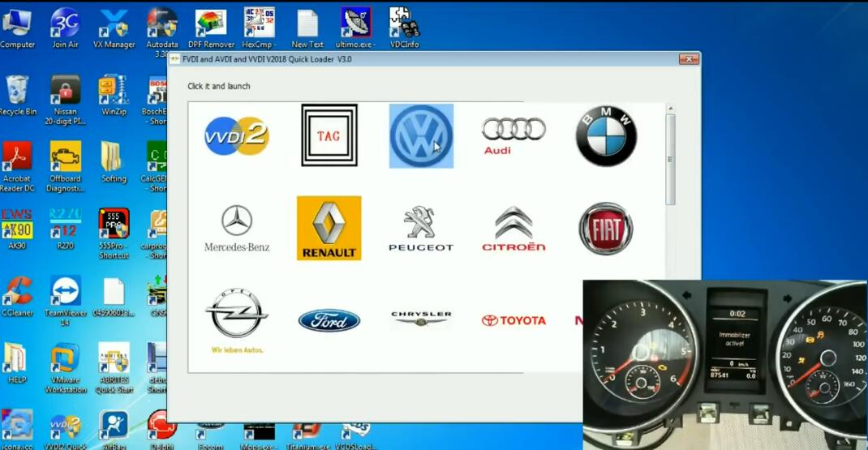868x450 pixels.
Task: Select DPF Remover desktop shortcut
Action: (211, 28)
